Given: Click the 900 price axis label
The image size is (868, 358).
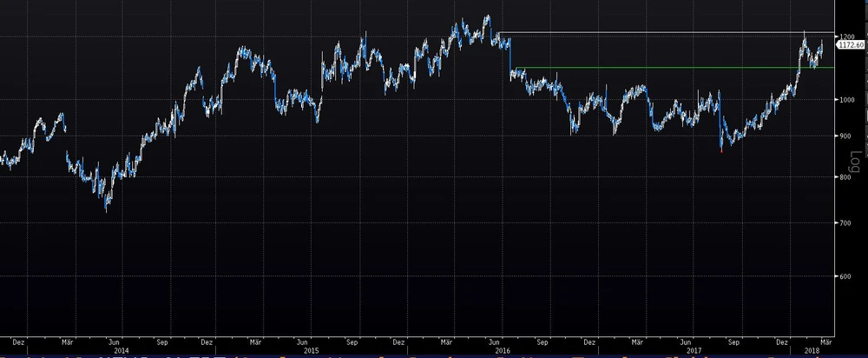Looking at the screenshot, I should click(x=844, y=137).
